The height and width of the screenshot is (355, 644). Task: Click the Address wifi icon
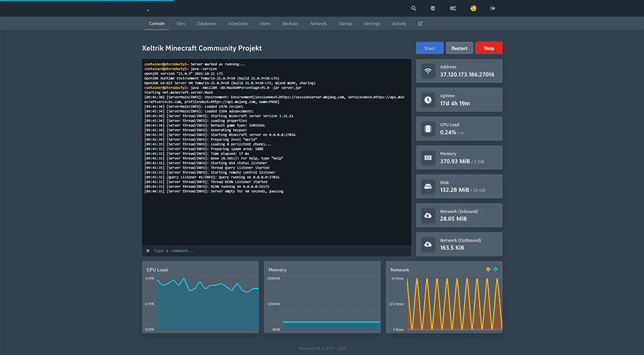pos(428,70)
